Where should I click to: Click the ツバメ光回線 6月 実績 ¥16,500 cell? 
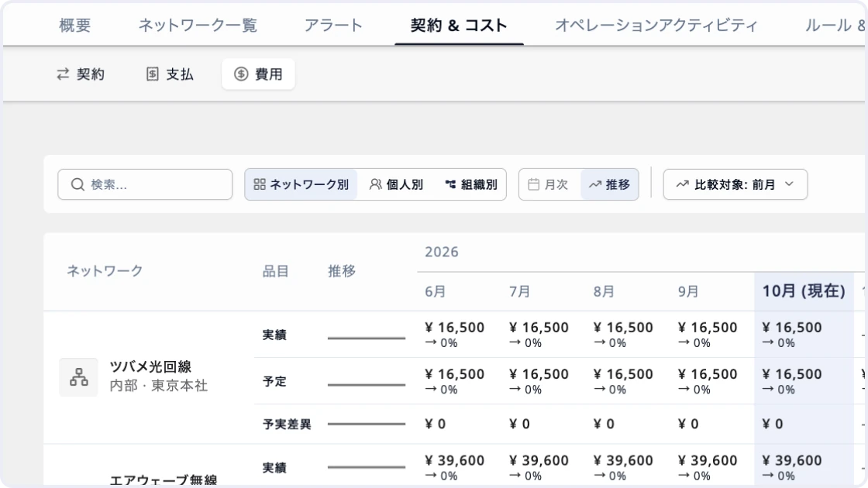(x=454, y=334)
